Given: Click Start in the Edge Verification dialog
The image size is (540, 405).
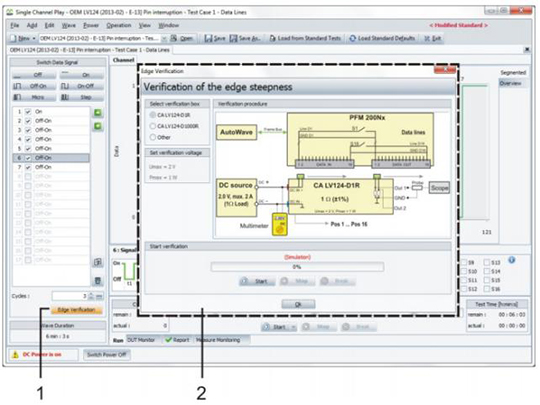Looking at the screenshot, I should [x=257, y=281].
